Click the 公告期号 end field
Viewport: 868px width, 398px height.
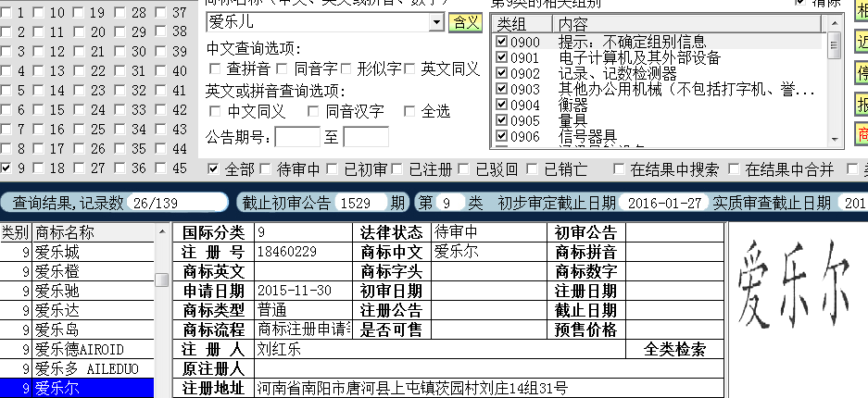point(366,137)
